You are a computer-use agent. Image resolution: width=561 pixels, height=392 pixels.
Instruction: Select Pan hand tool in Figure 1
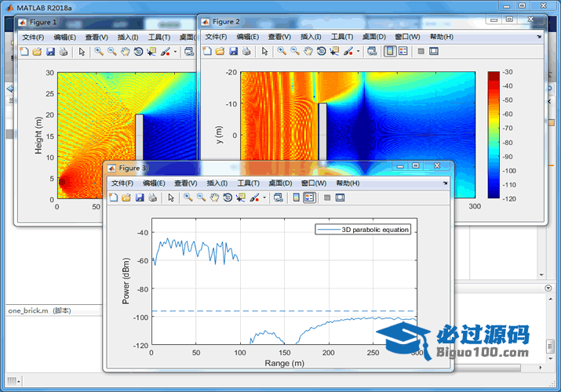(x=125, y=52)
